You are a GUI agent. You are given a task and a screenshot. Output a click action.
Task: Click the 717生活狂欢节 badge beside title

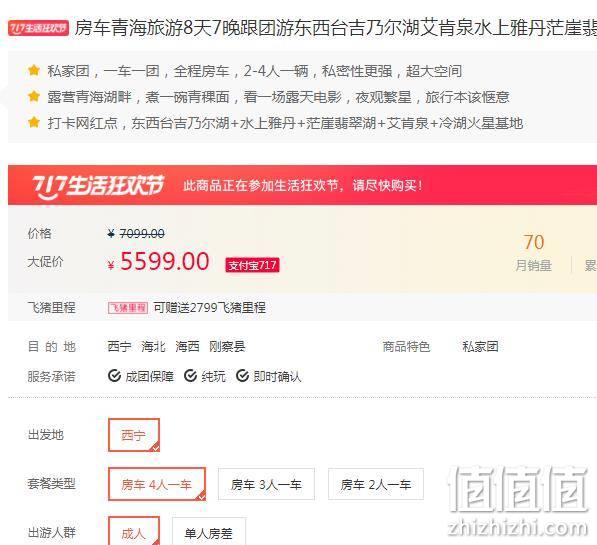pyautogui.click(x=38, y=28)
